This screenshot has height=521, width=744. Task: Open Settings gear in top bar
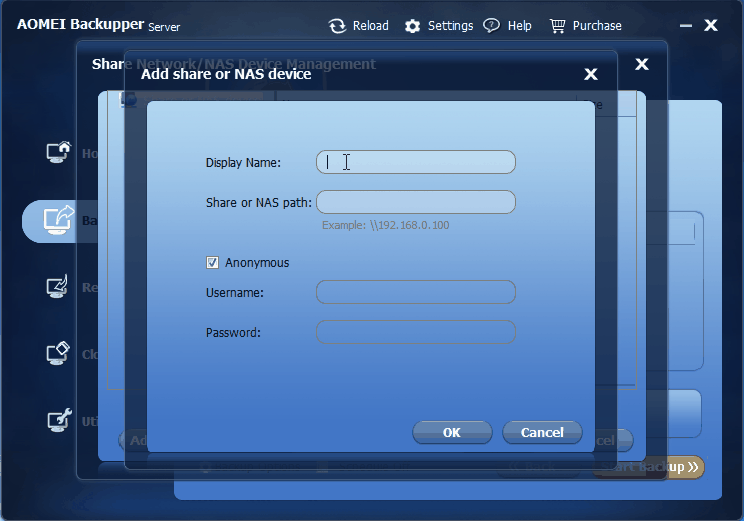[x=412, y=26]
